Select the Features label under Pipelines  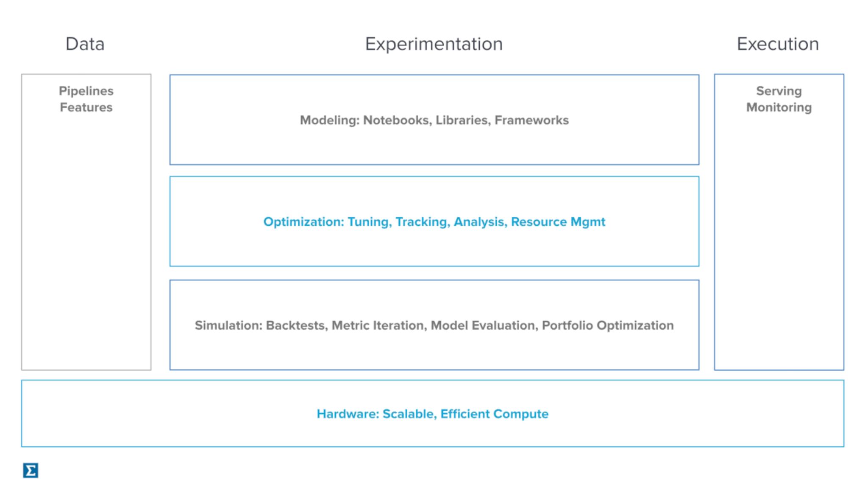coord(86,107)
